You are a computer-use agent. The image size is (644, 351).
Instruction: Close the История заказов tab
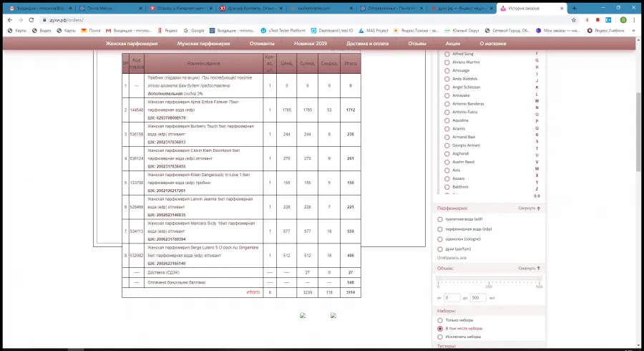[x=562, y=8]
